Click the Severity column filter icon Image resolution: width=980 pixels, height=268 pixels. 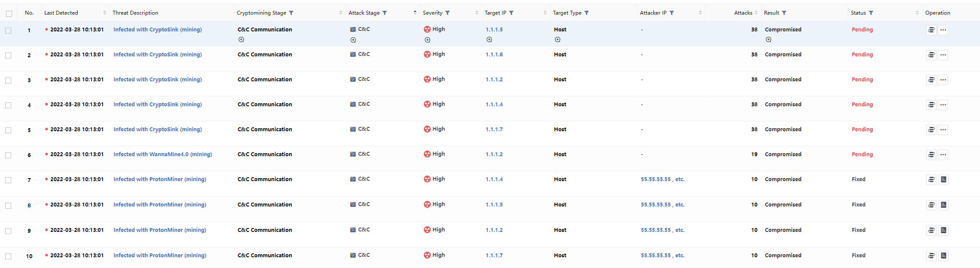tap(447, 13)
